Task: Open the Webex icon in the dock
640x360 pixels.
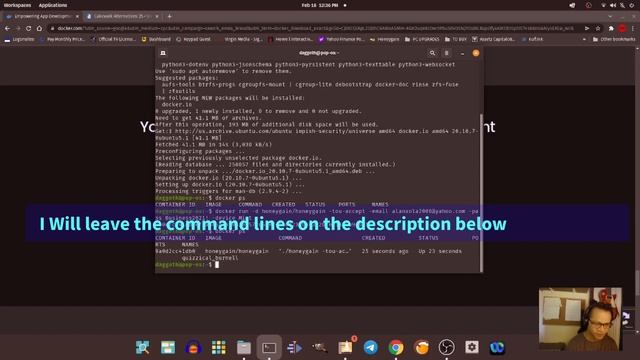Action: click(497, 347)
